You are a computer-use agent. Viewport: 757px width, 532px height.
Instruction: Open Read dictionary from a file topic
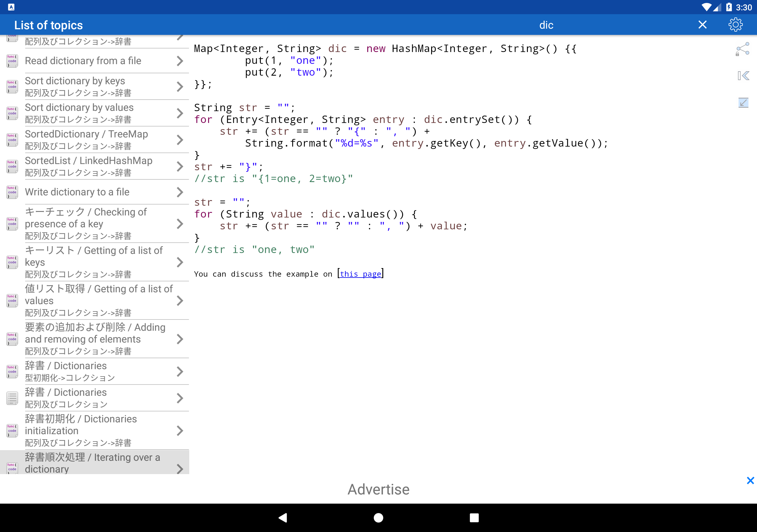click(x=95, y=61)
